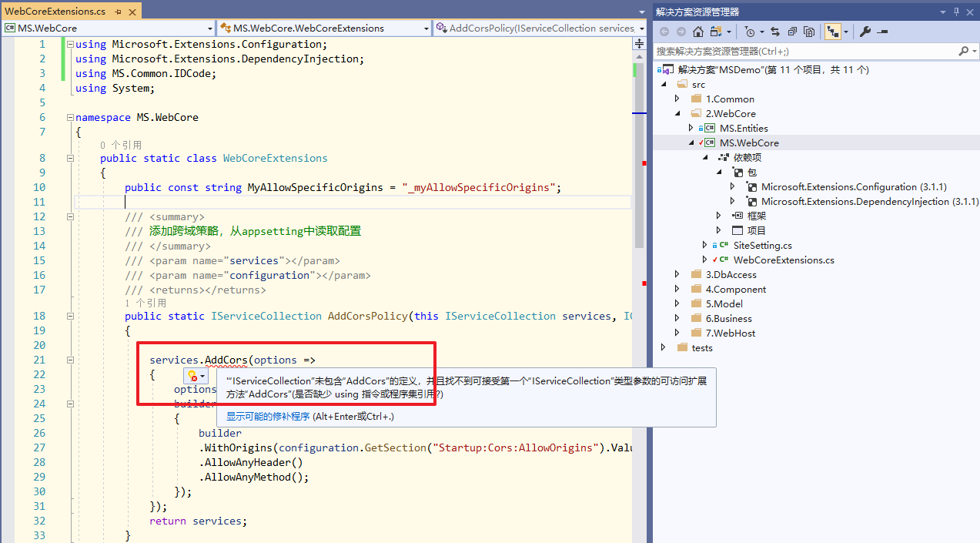980x543 pixels.
Task: Open the Solution Explorer window position dropdown
Action: pyautogui.click(x=943, y=12)
